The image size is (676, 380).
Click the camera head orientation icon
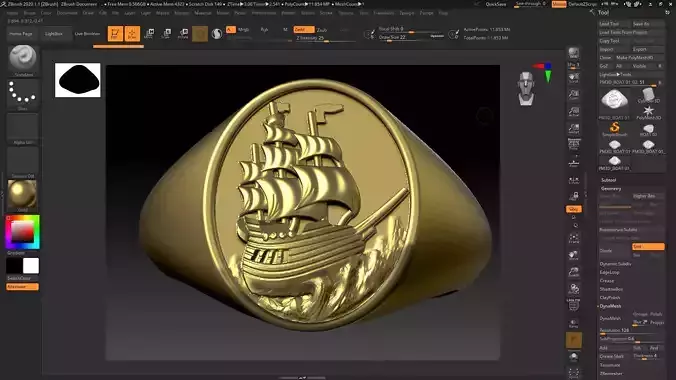pyautogui.click(x=526, y=88)
